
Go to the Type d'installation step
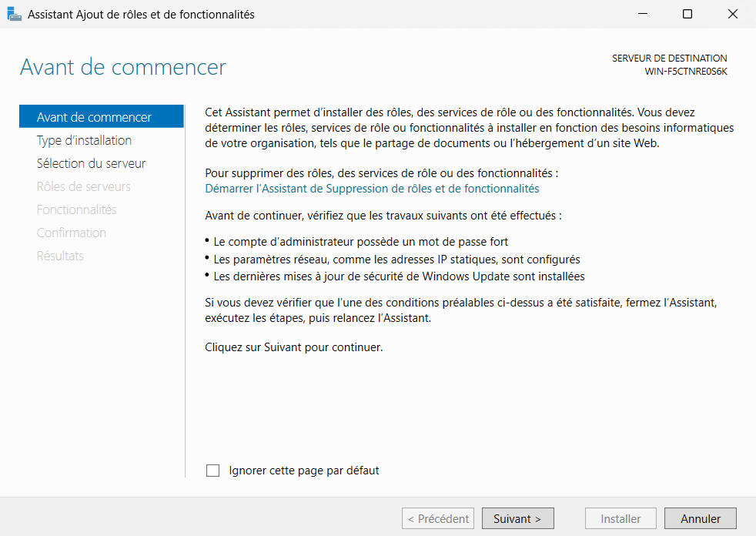click(84, 140)
